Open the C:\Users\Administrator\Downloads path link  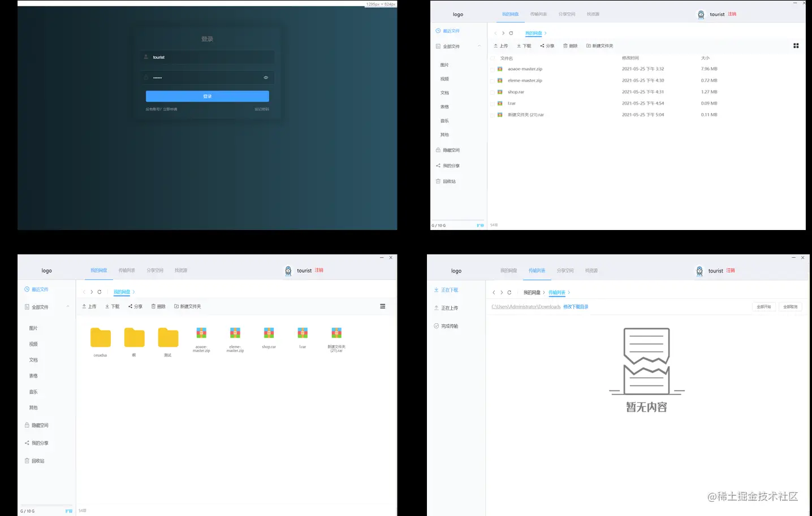click(526, 307)
